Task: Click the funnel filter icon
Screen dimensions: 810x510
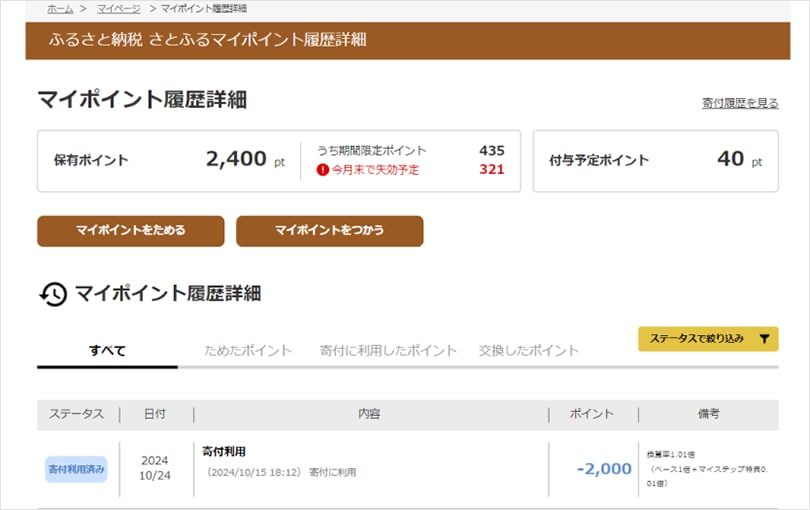Action: point(765,339)
